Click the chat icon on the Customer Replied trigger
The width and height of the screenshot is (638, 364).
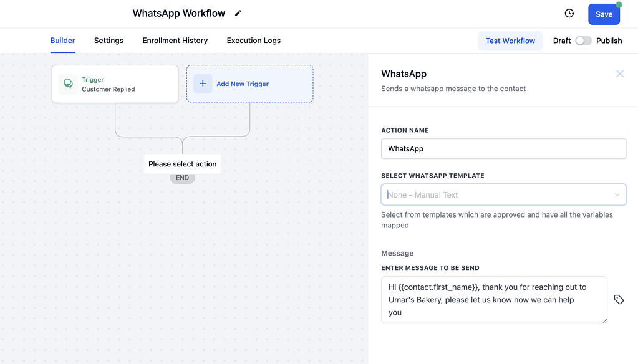pyautogui.click(x=67, y=83)
